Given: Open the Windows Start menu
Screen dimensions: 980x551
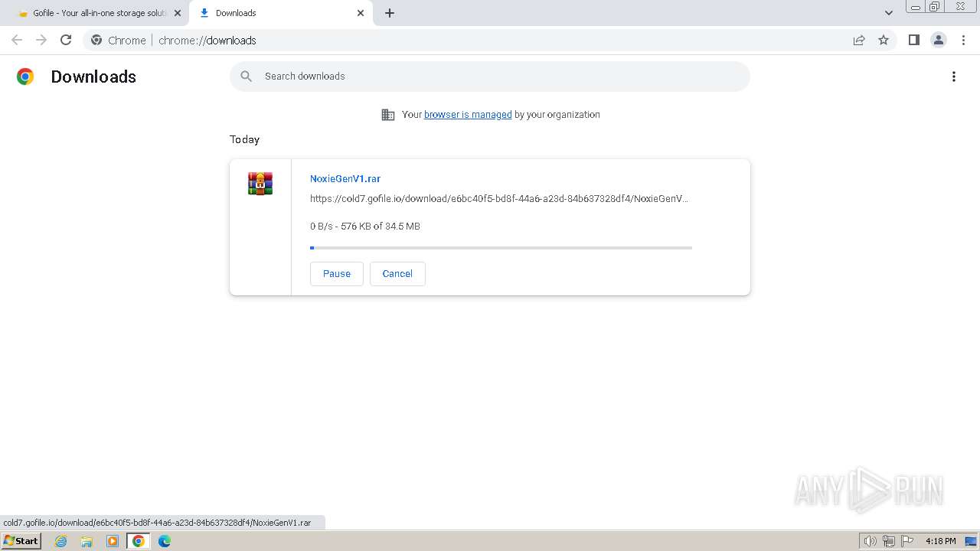Looking at the screenshot, I should 21,541.
